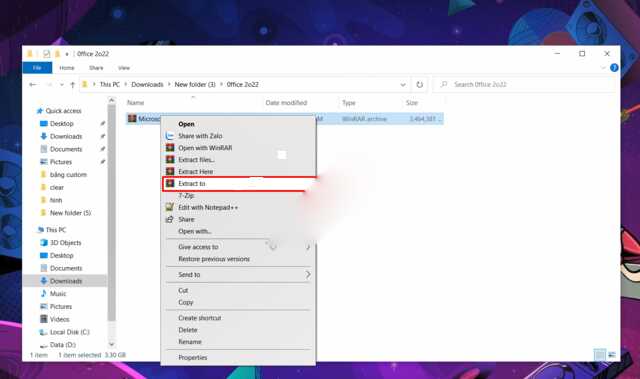640x379 pixels.
Task: Choose Cut from context menu
Action: [x=183, y=290]
